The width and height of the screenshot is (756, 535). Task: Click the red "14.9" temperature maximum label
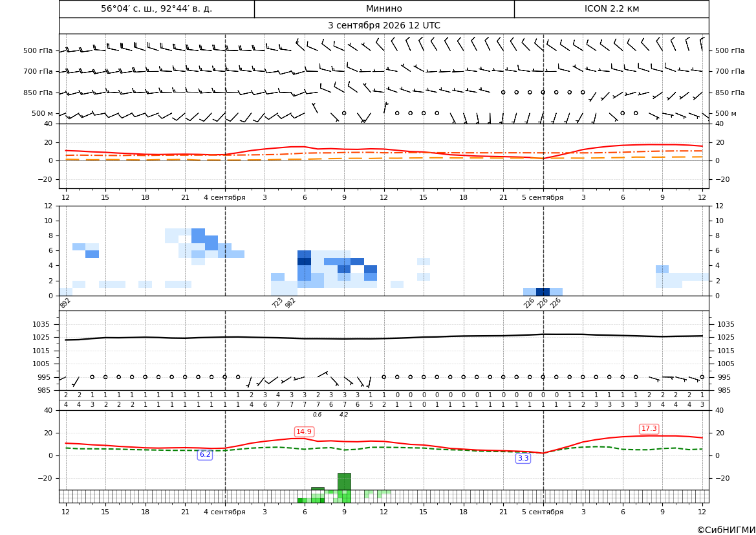coord(304,431)
